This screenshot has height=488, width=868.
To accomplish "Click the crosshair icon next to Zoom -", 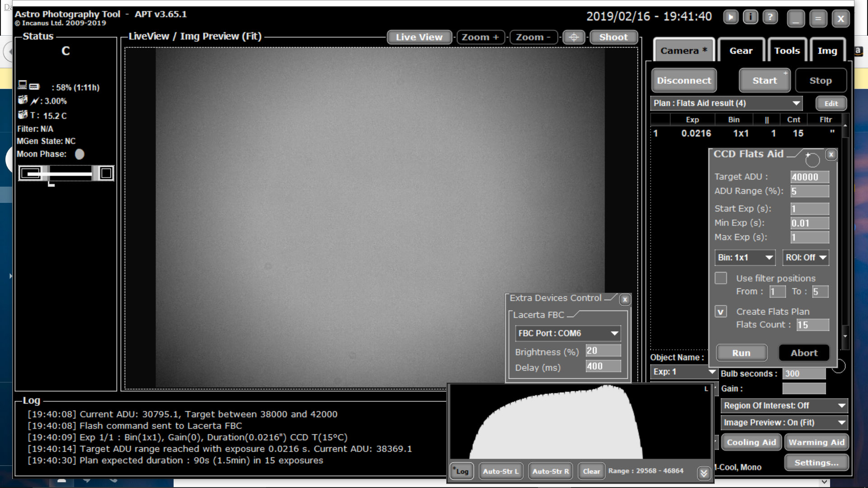I will 574,37.
